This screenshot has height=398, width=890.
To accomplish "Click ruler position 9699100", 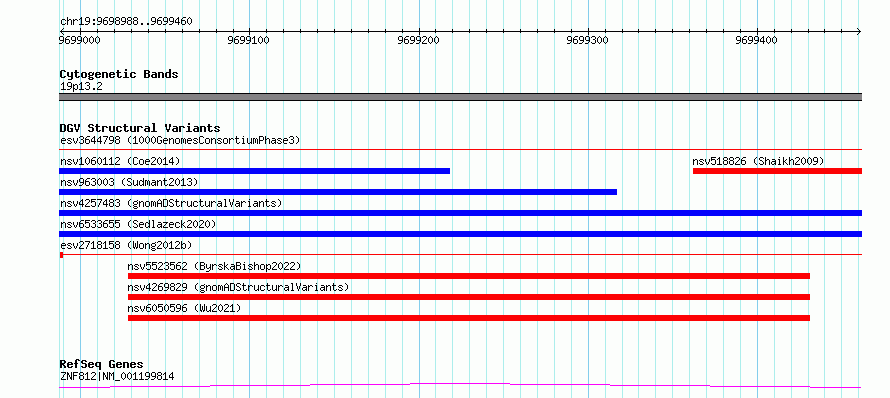I will tap(249, 40).
